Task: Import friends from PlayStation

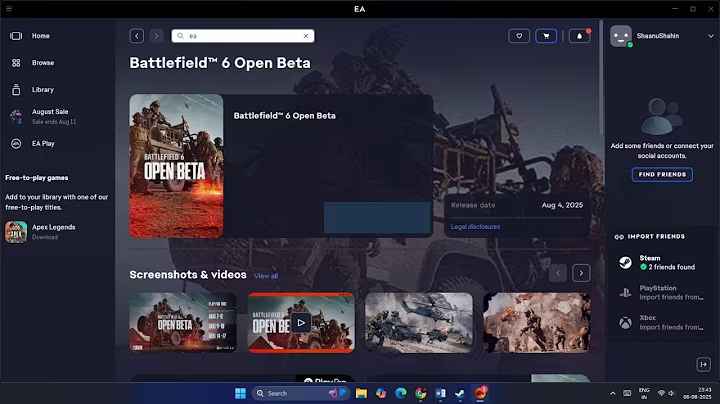Action: pyautogui.click(x=662, y=292)
